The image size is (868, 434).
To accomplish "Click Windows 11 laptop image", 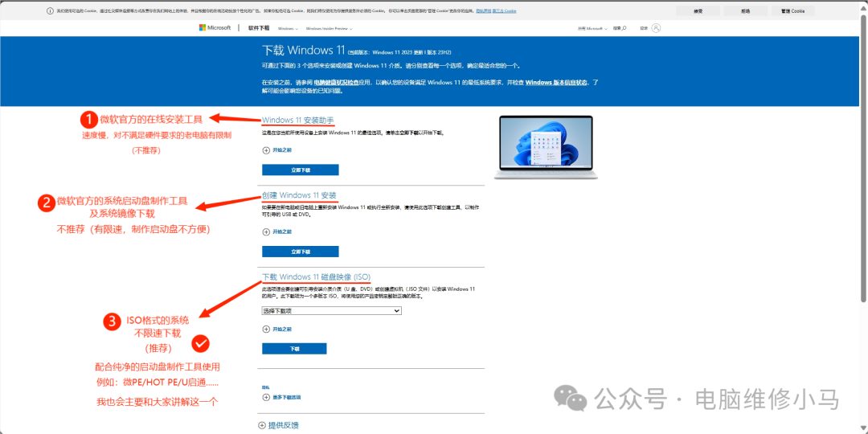I will (546, 147).
